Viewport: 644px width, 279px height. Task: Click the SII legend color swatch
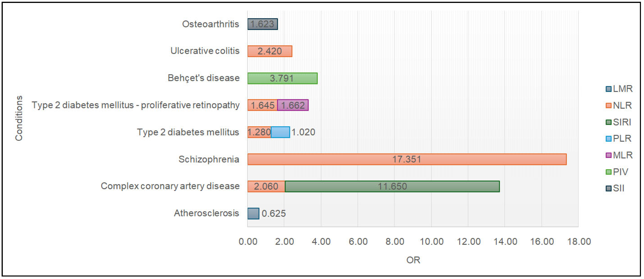[x=608, y=188]
